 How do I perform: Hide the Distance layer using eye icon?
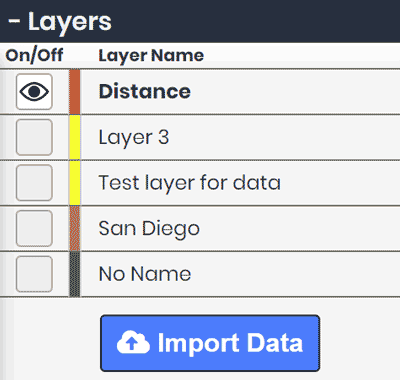(x=34, y=92)
